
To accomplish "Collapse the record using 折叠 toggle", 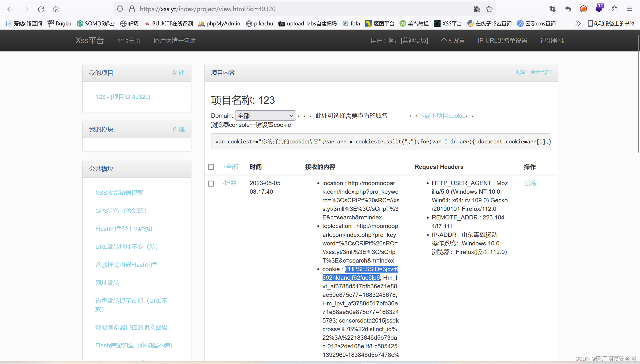I will (x=229, y=183).
